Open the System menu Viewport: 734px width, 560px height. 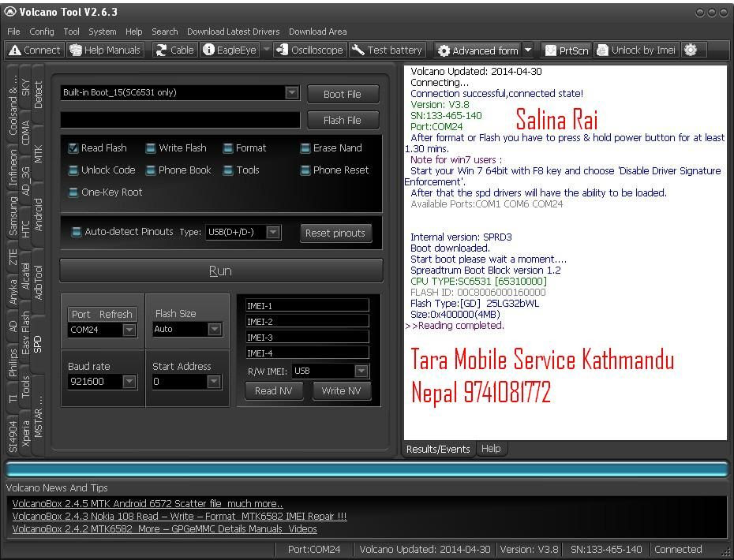102,32
